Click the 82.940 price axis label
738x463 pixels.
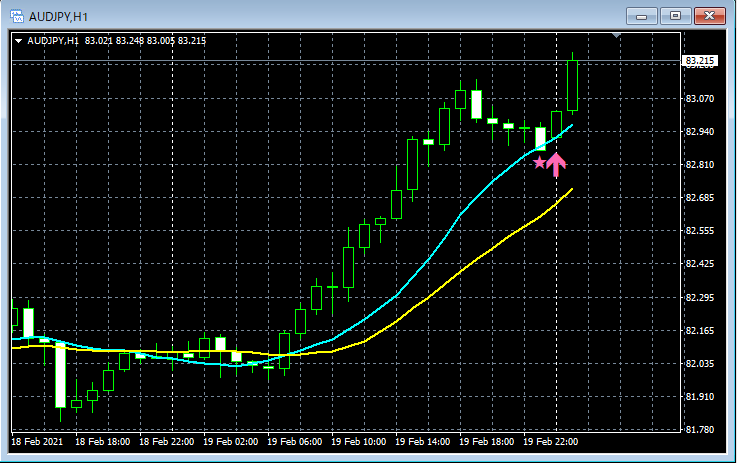coord(699,131)
